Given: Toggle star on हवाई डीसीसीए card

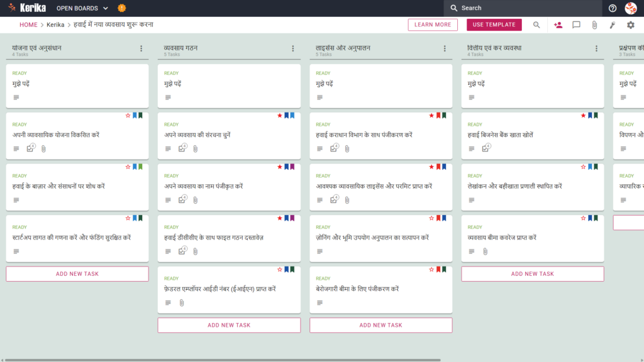Looking at the screenshot, I should 280,218.
